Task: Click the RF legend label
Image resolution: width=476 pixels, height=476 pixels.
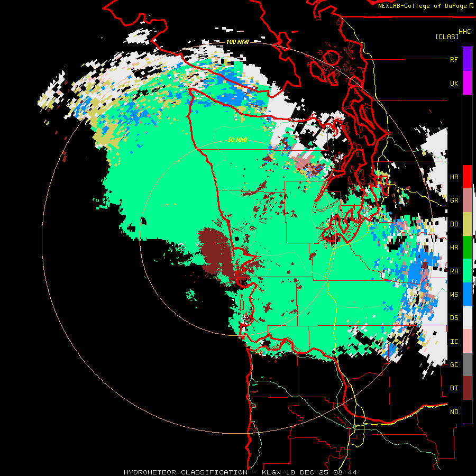Action: pos(454,59)
